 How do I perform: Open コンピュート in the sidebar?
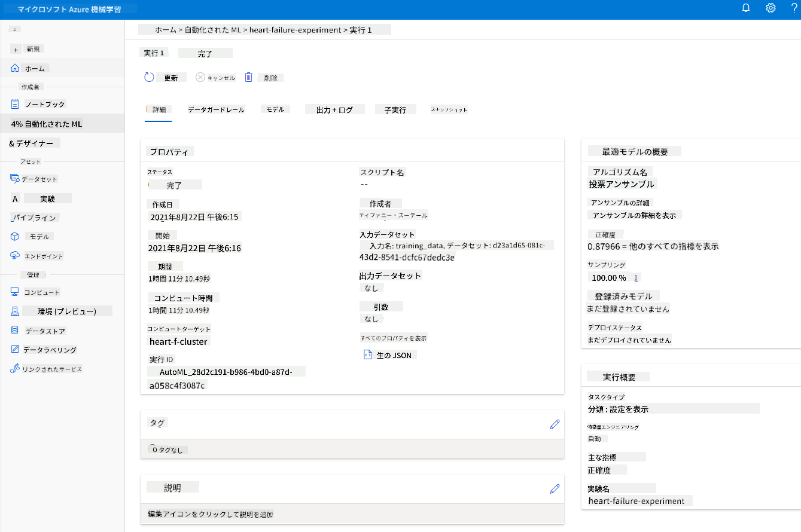[36, 292]
